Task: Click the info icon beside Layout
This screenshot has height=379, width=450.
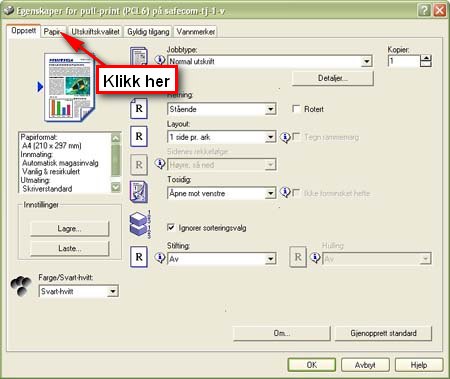Action: click(285, 137)
